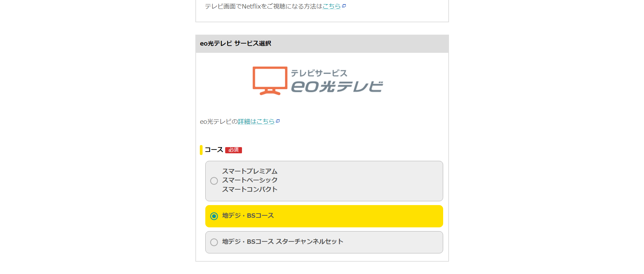Click the コース section heading
This screenshot has width=644, height=274.
tap(214, 150)
